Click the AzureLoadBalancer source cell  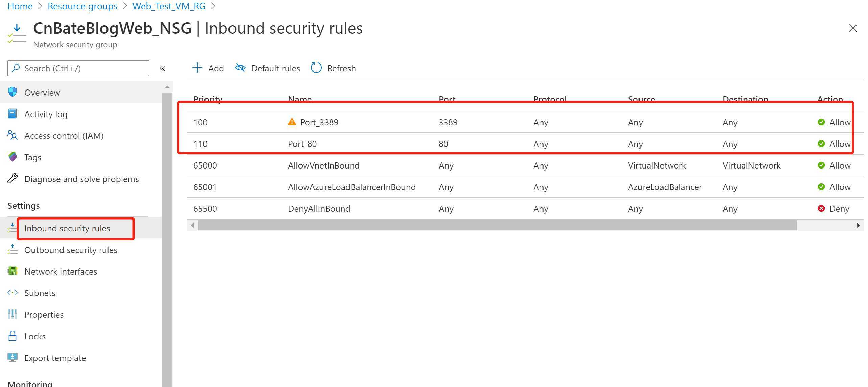pos(665,187)
